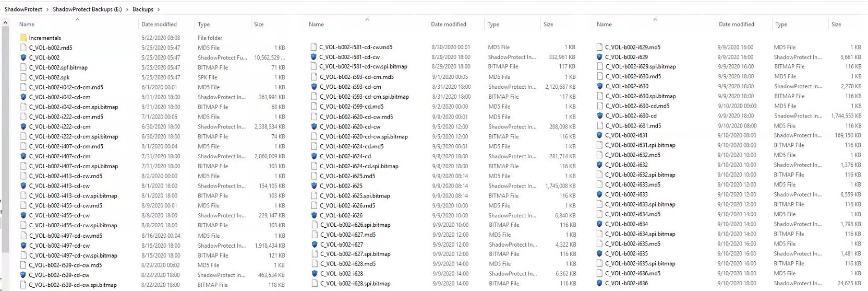Click file icon of C_VOL-b002.spk
The width and height of the screenshot is (868, 291).
[x=23, y=77]
